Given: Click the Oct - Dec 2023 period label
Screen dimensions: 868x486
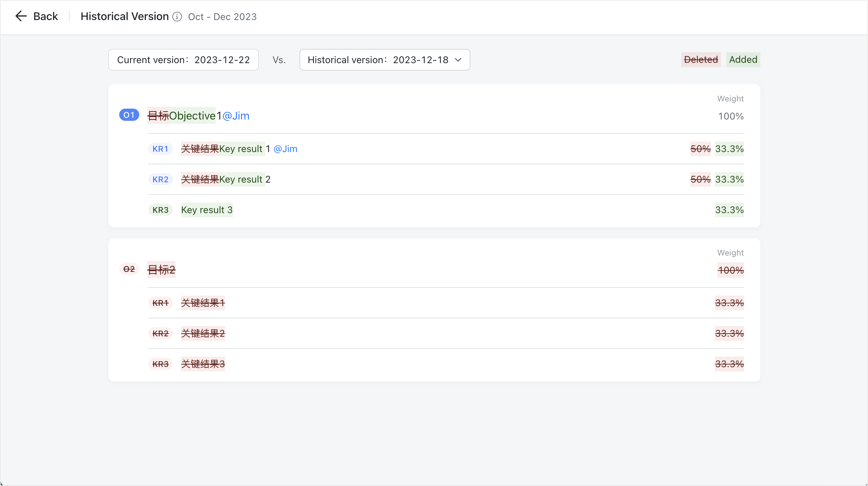Looking at the screenshot, I should coord(222,17).
